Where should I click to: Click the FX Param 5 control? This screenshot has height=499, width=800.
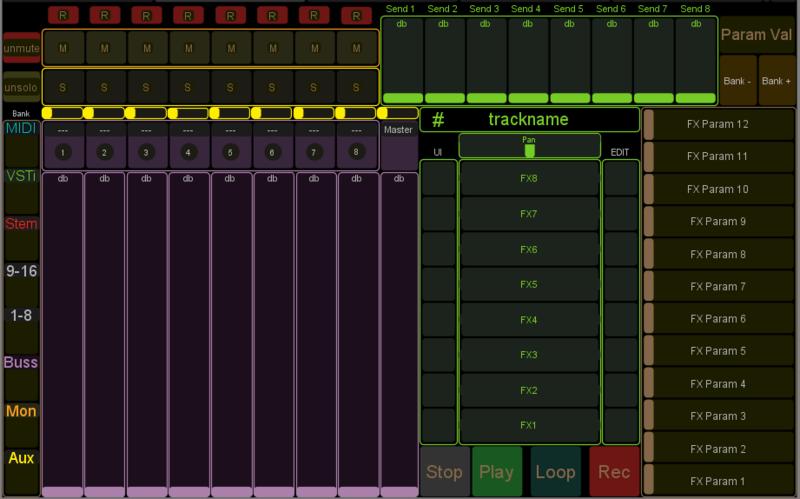click(x=719, y=351)
